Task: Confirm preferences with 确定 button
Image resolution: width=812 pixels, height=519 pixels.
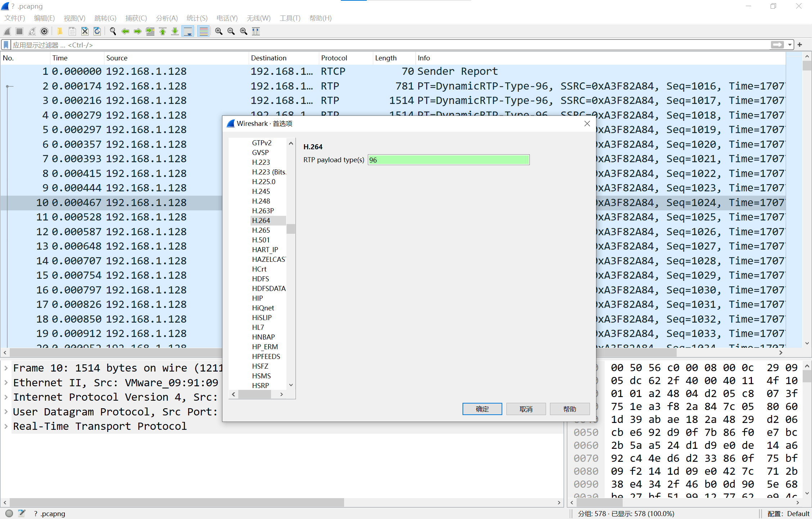Action: (x=482, y=409)
